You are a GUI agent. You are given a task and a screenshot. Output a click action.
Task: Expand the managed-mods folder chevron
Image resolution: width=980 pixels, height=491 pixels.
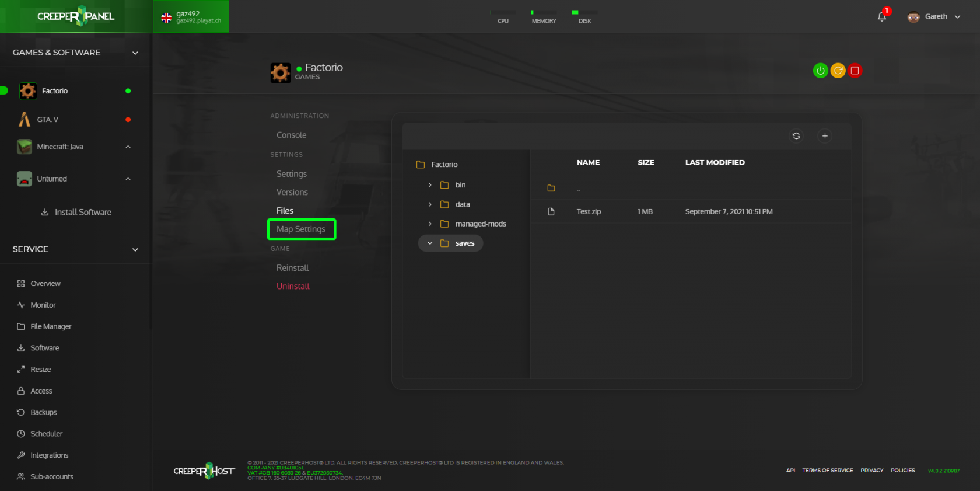[430, 224]
